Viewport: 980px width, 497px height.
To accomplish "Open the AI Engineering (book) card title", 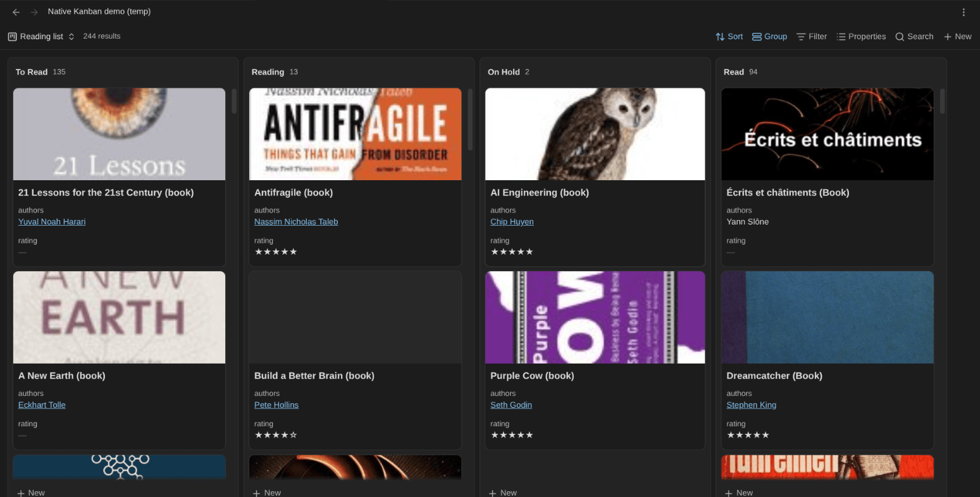I will pos(540,193).
